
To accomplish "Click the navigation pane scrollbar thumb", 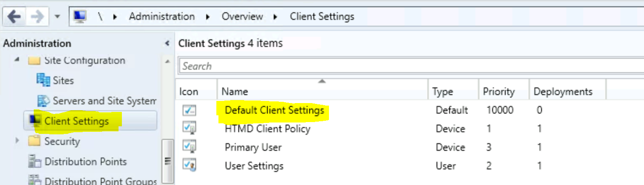I will [167, 161].
